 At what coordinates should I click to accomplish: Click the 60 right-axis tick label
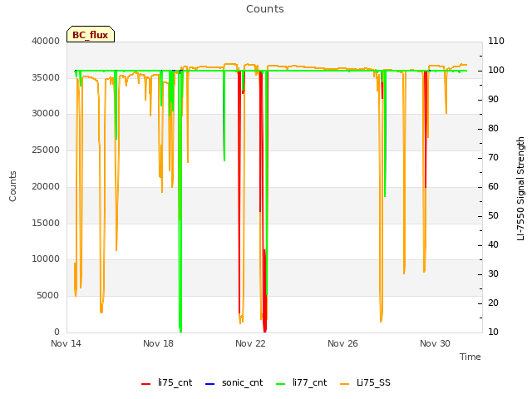coord(493,186)
